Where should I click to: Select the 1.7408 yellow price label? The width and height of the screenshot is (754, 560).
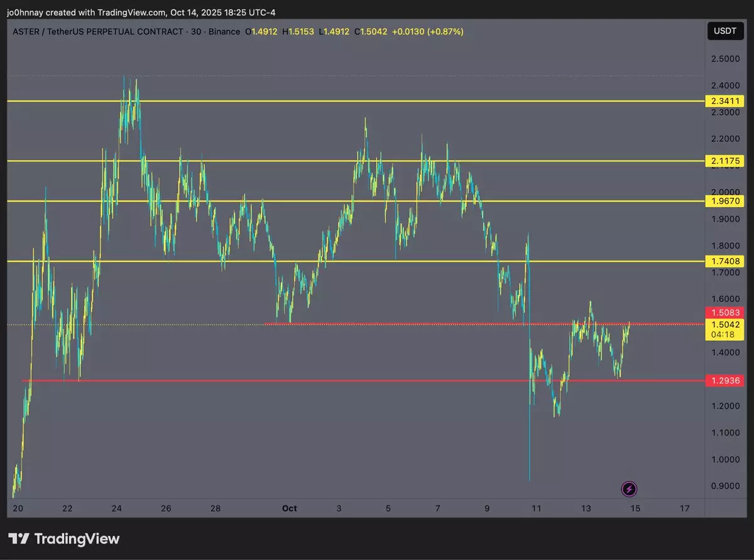(724, 261)
